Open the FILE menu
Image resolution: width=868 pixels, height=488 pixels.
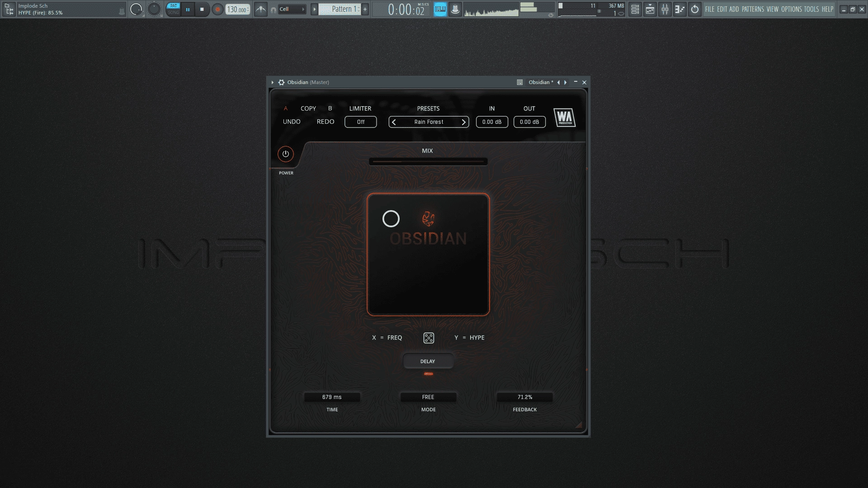710,9
